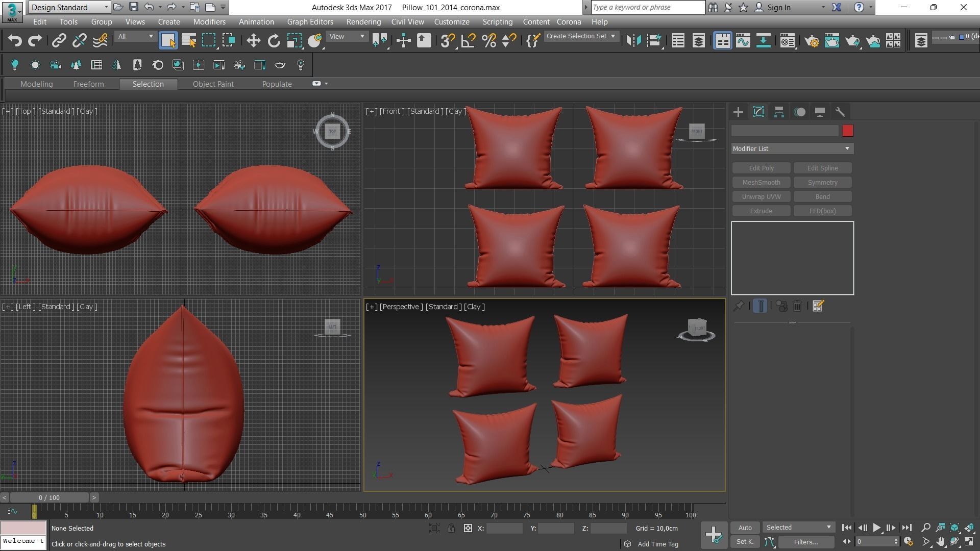Toggle Spinner Snap
The width and height of the screenshot is (980, 551).
tap(509, 41)
